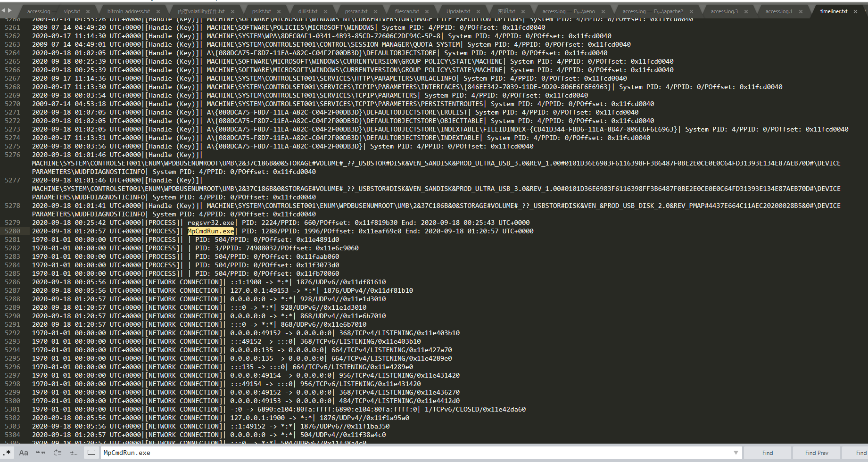Close the access.log.3 tab
The image size is (868, 462).
point(746,11)
